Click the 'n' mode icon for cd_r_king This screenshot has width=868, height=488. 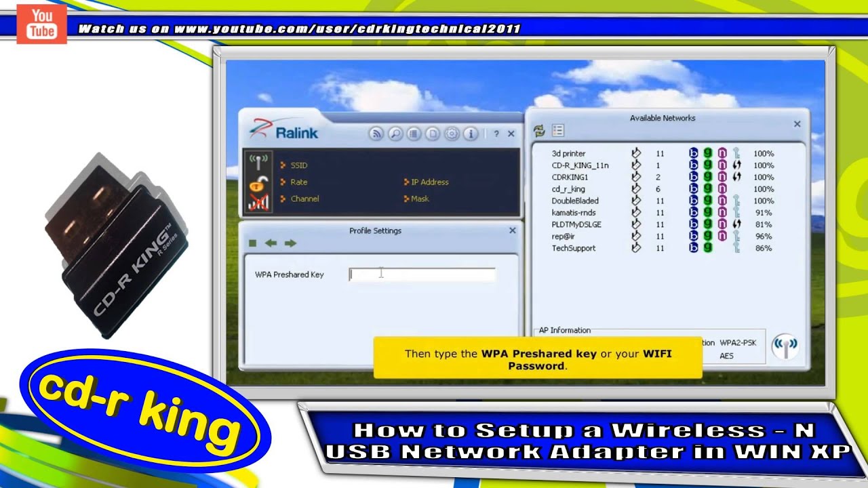pyautogui.click(x=722, y=189)
